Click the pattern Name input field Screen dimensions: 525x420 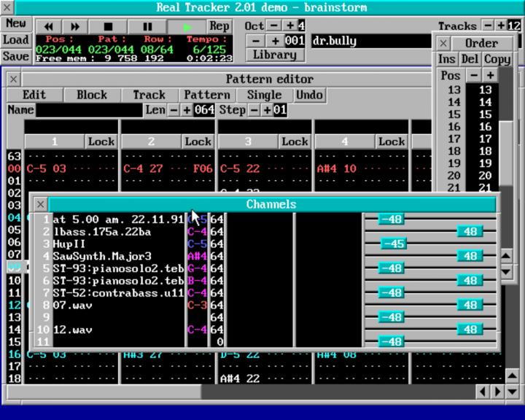pos(89,110)
